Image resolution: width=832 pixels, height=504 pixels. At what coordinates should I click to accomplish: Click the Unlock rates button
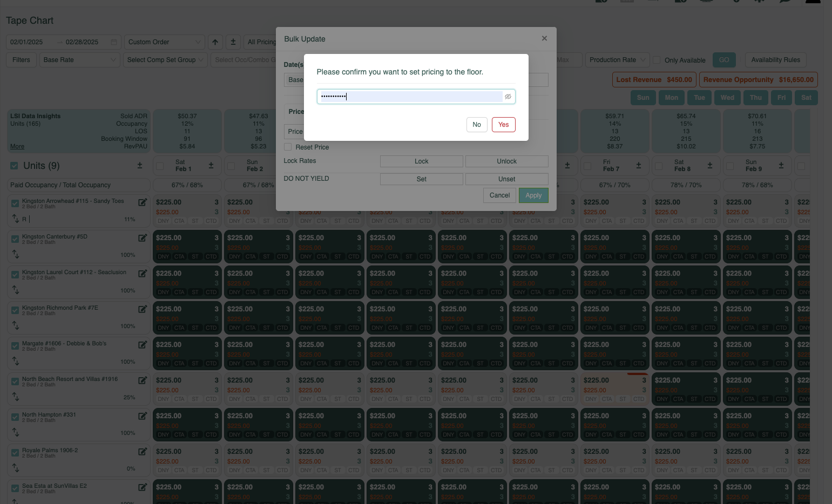(x=507, y=161)
